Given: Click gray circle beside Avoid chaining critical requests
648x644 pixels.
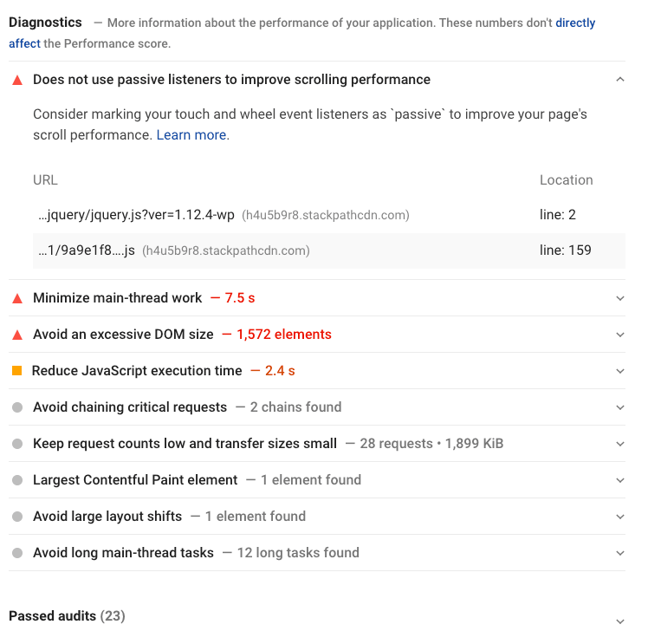Looking at the screenshot, I should [x=17, y=407].
